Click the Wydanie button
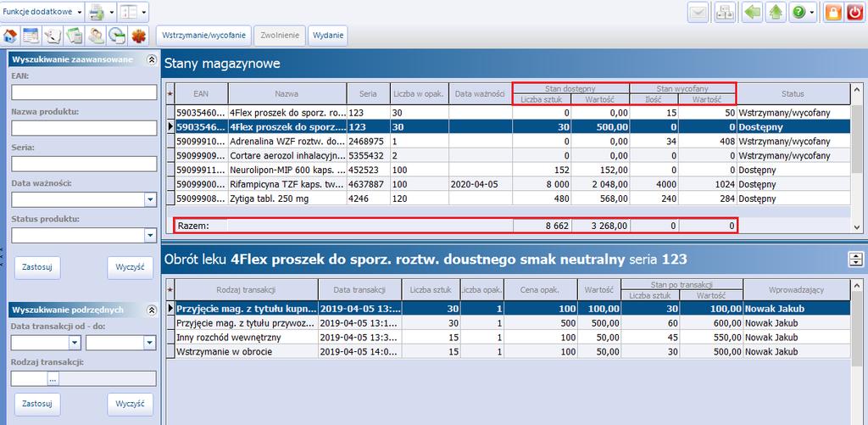Screen dimensions: 868x425 coord(328,36)
